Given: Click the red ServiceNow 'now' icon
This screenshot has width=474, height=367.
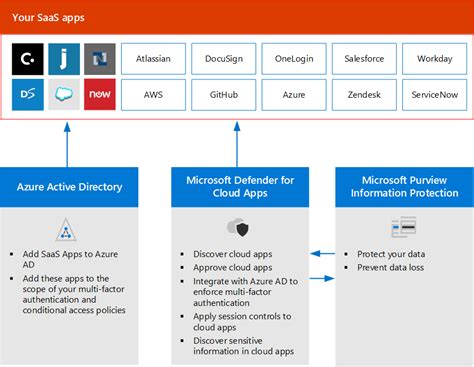Looking at the screenshot, I should click(x=100, y=94).
